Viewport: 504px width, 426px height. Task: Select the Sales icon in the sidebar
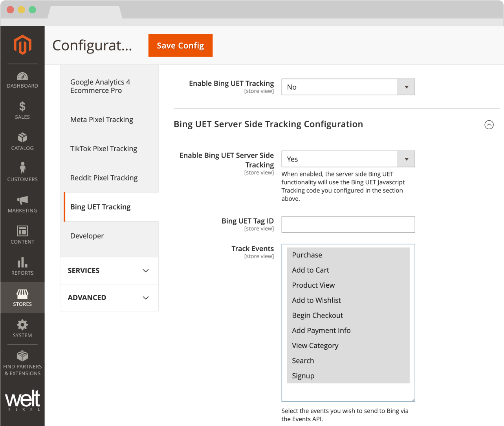(22, 109)
